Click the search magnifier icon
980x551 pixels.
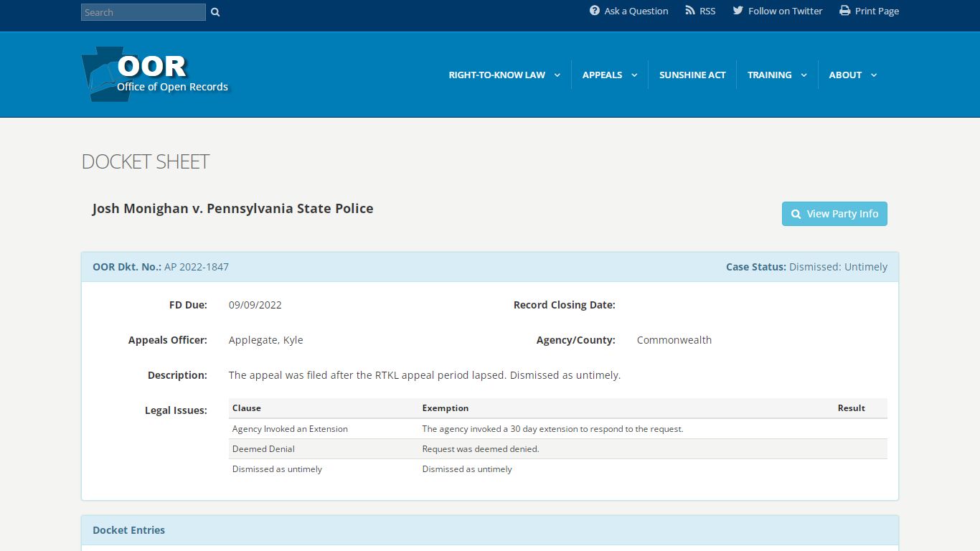(215, 12)
